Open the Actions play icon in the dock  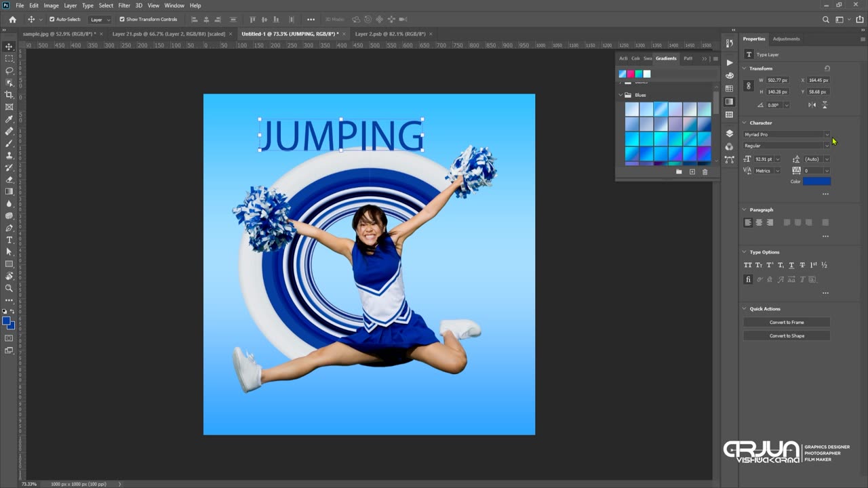729,62
